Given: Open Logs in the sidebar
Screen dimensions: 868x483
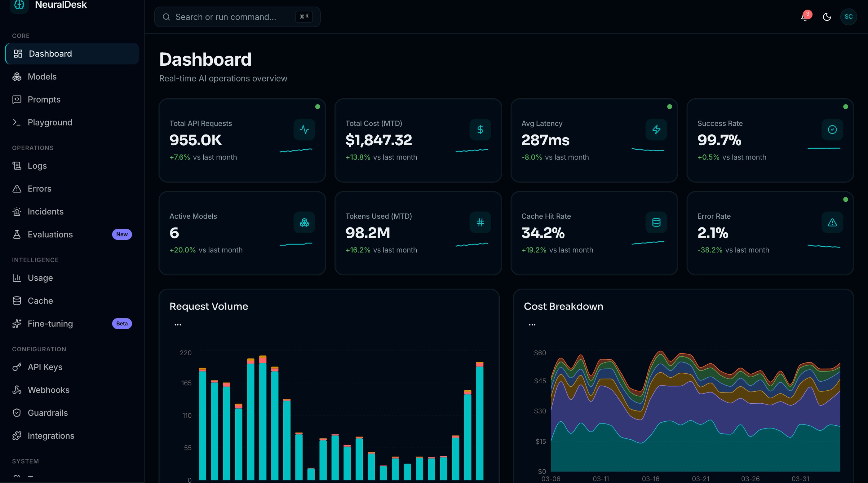Looking at the screenshot, I should tap(72, 166).
